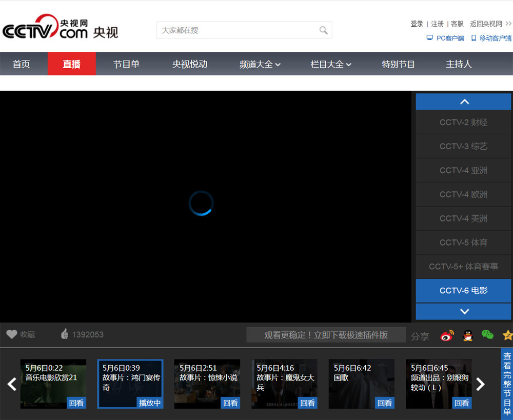Open the 移动客户端 phone icon

(x=473, y=37)
